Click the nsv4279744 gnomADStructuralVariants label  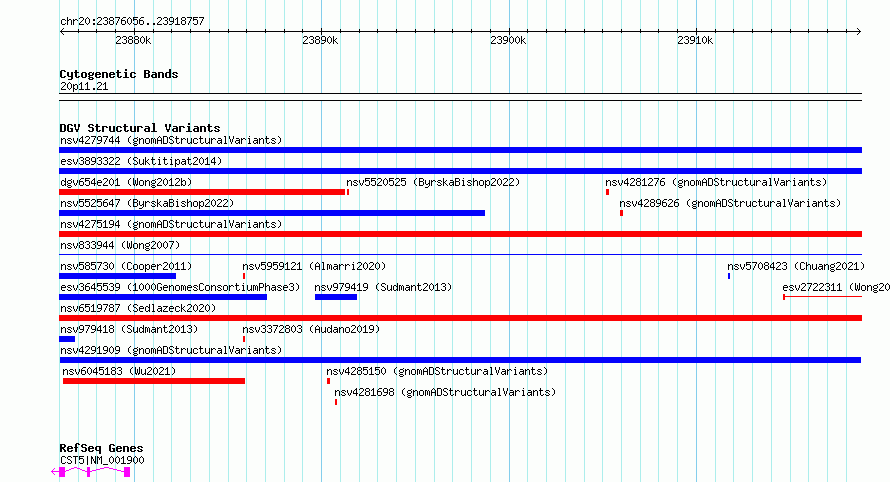(171, 140)
